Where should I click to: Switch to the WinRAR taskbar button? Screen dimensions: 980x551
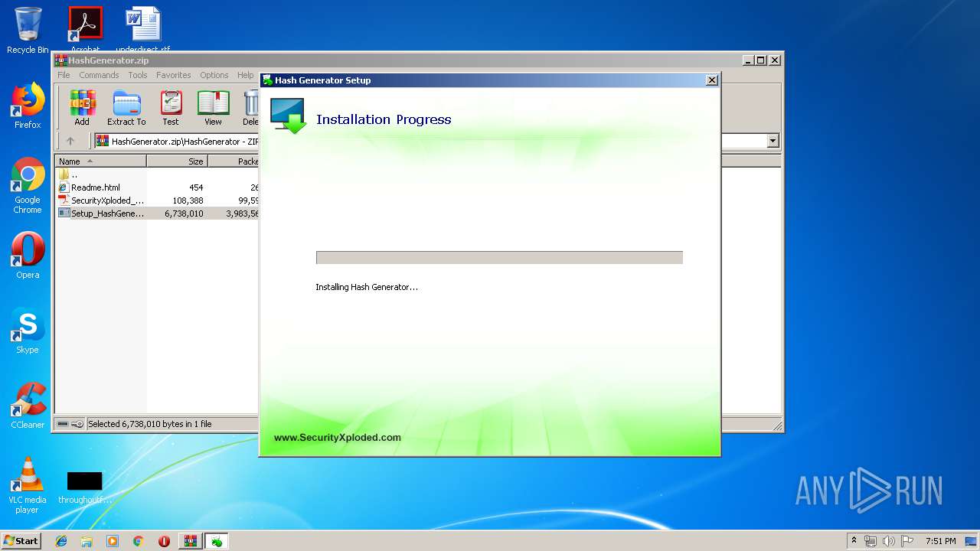[190, 541]
